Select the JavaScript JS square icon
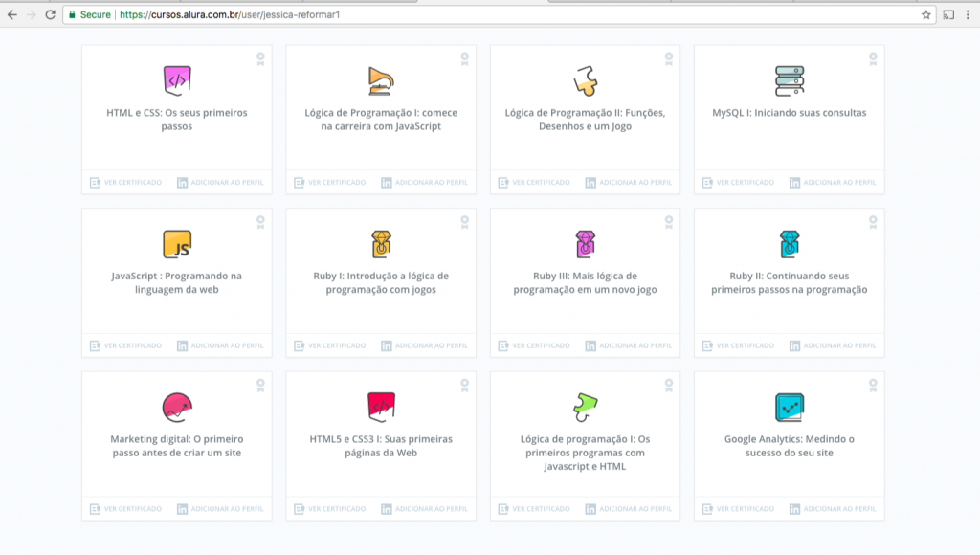This screenshot has width=980, height=555. click(x=176, y=244)
